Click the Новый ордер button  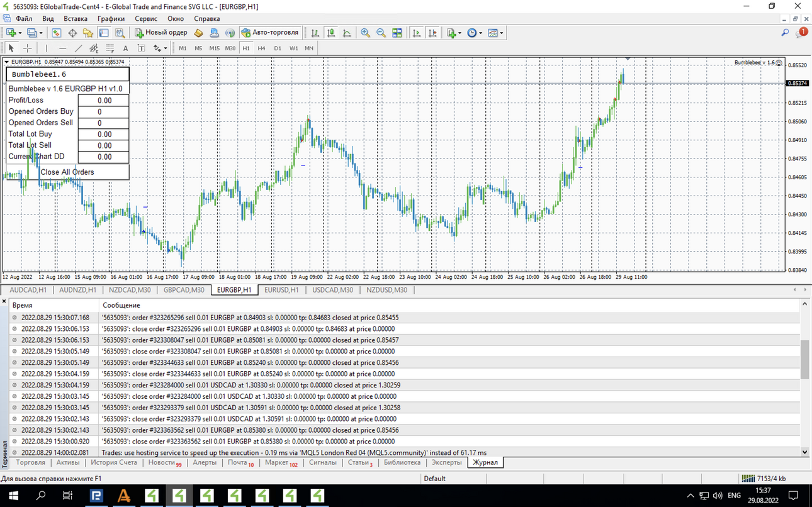pyautogui.click(x=161, y=33)
